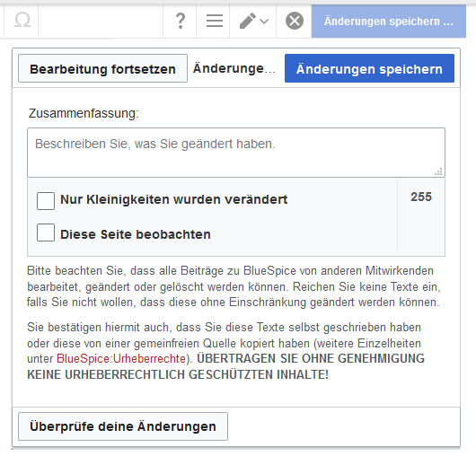The image size is (476, 465).
Task: Click the label text 'Diese Seite beobachten'
Action: click(x=136, y=234)
